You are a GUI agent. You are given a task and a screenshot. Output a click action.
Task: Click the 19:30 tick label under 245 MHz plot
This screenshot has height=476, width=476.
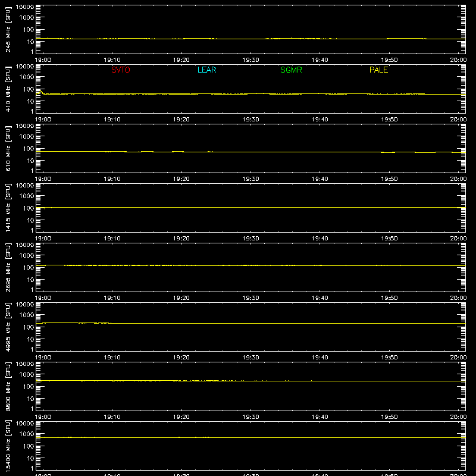250,60
